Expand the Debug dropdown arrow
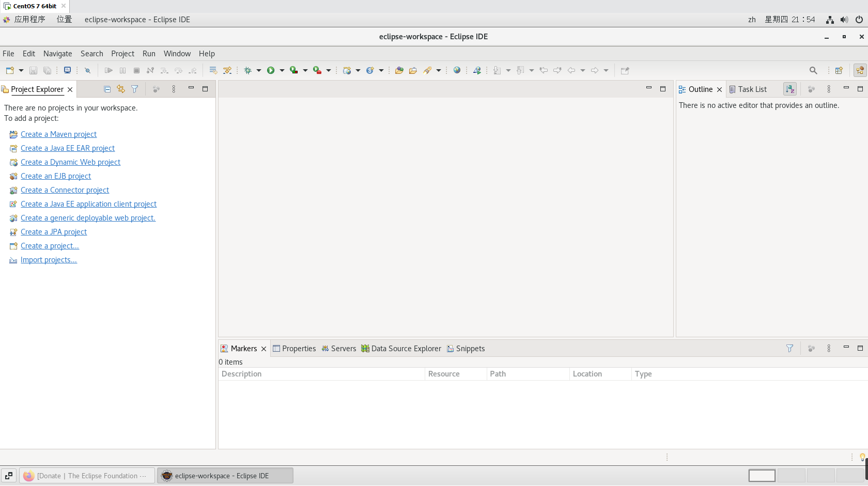 [x=259, y=70]
